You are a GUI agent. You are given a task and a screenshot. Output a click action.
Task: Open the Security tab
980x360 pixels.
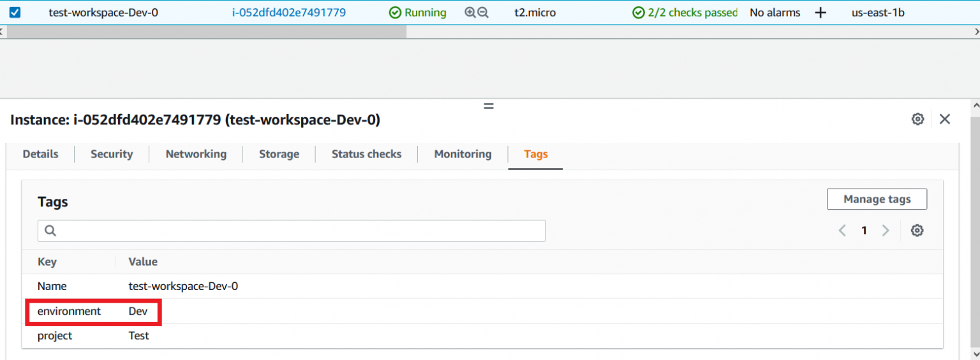pyautogui.click(x=112, y=154)
